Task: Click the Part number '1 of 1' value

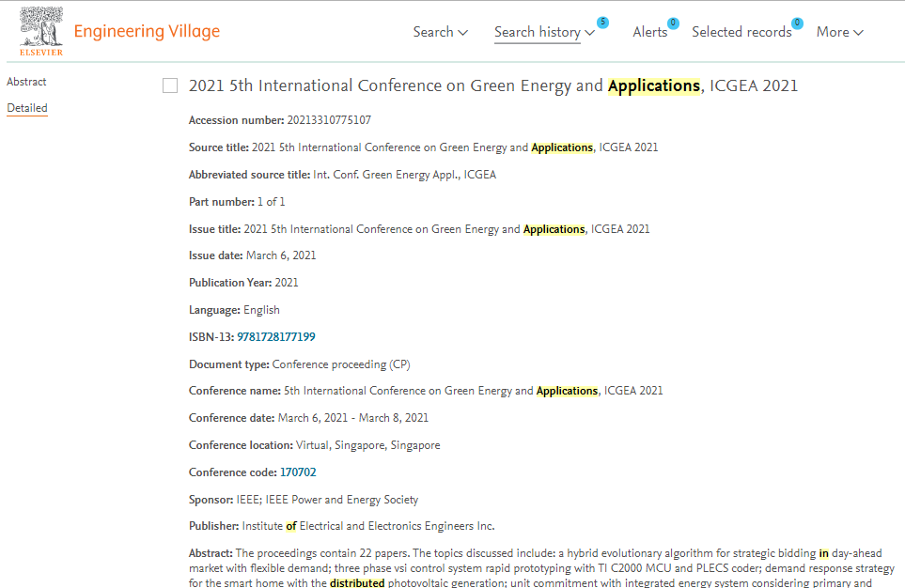Action: point(272,202)
